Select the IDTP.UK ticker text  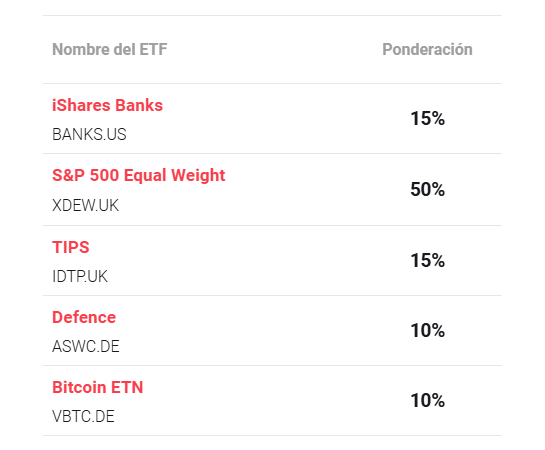(80, 277)
